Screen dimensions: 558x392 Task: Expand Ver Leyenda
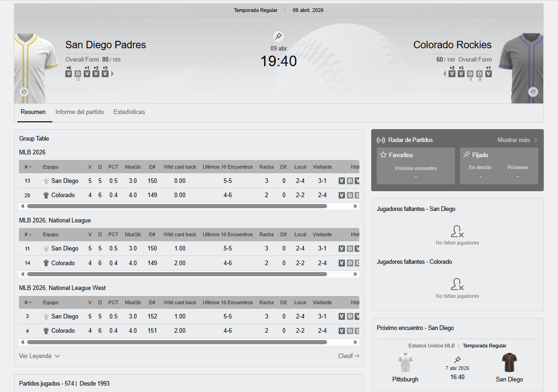pyautogui.click(x=39, y=355)
